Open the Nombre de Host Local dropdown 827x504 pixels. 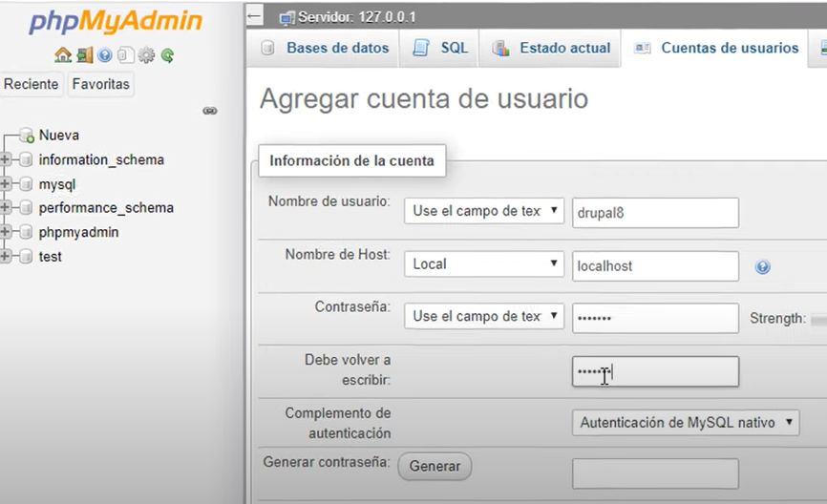tap(484, 263)
